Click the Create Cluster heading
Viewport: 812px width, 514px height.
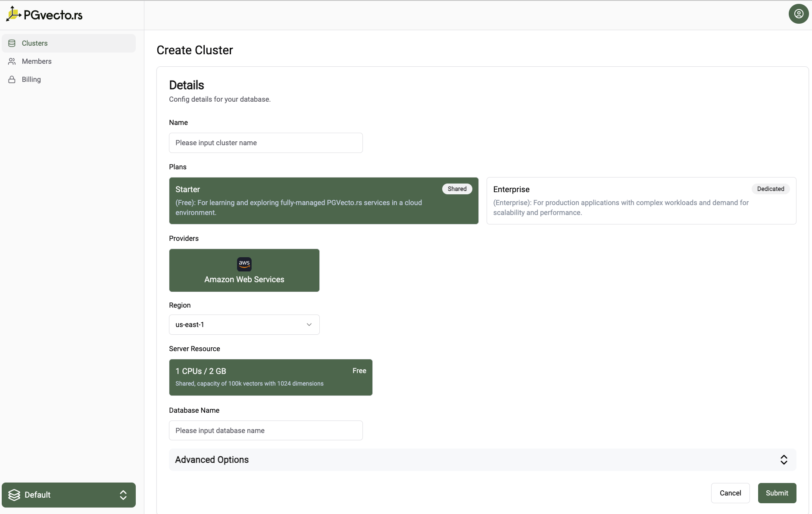tap(195, 50)
